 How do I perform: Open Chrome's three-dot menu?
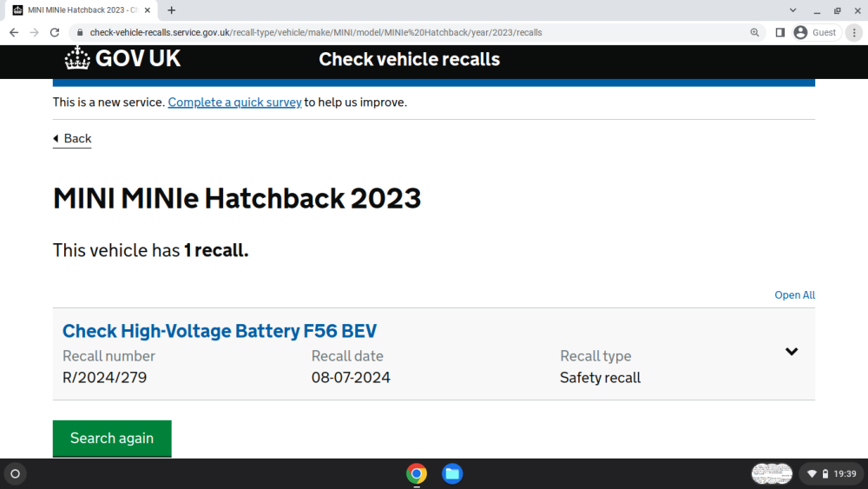pos(854,33)
